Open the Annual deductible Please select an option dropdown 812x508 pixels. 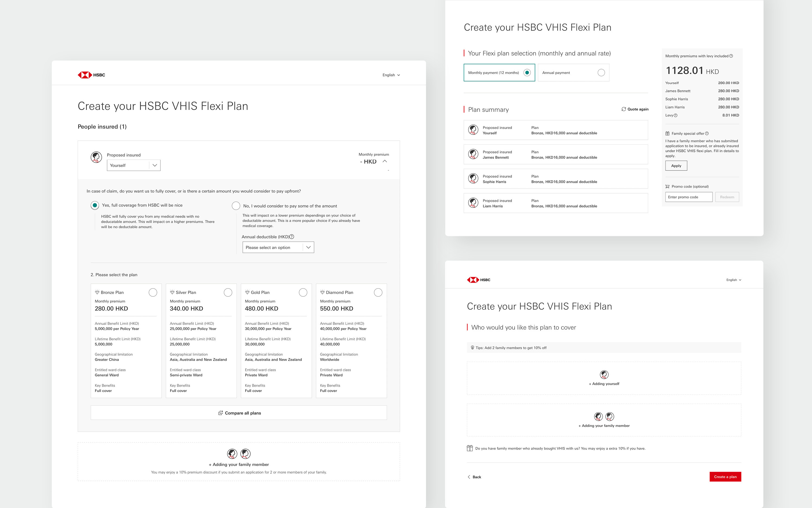[278, 247]
